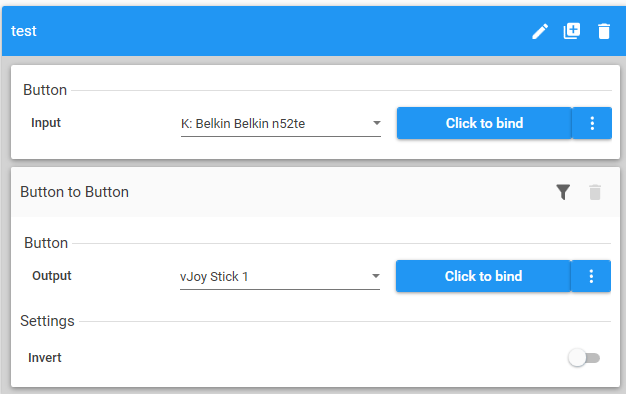
Task: Open three-dot menu next to Input bind button
Action: 592,123
